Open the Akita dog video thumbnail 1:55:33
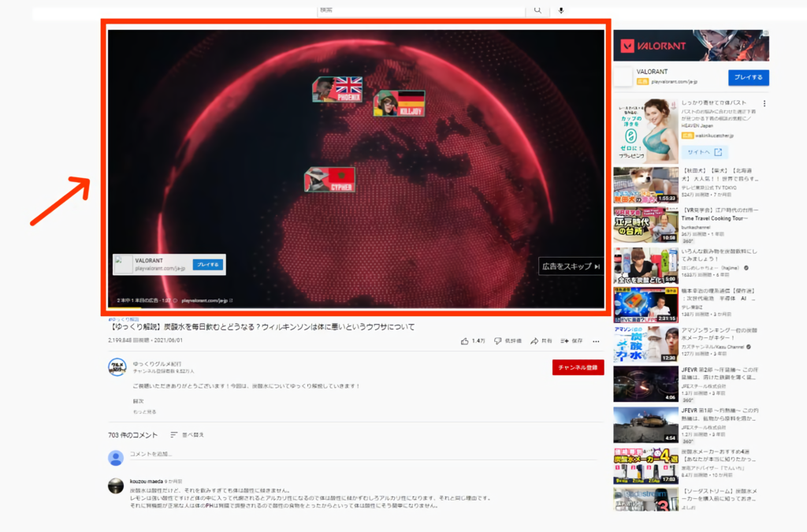 (646, 185)
